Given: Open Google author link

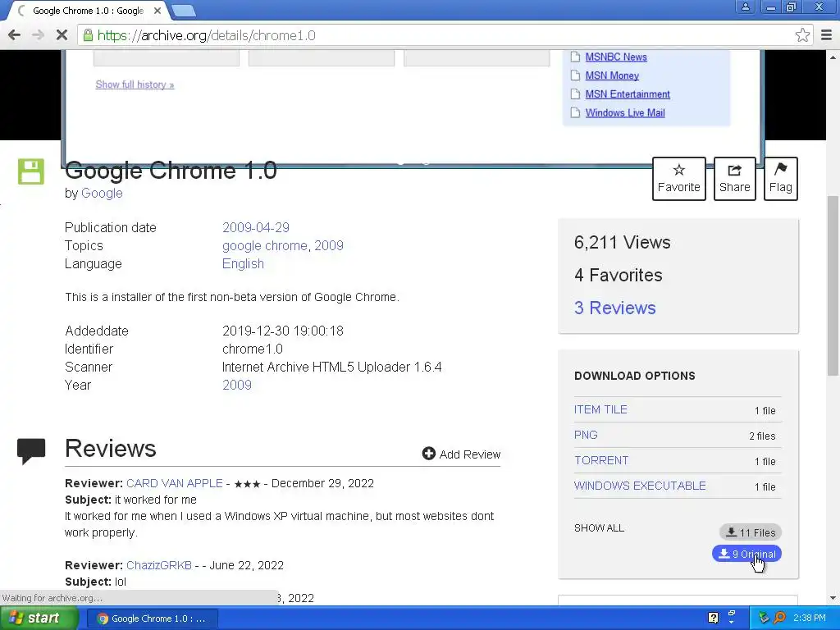Looking at the screenshot, I should (102, 194).
